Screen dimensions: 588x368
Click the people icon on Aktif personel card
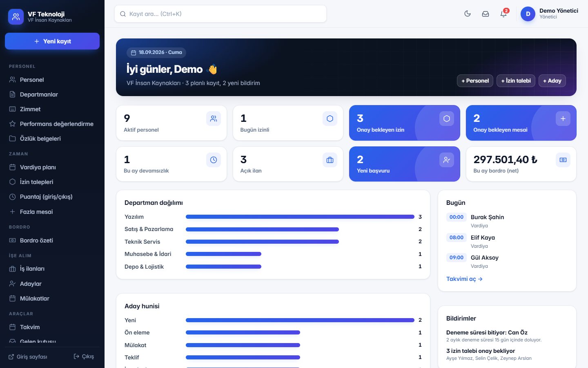coord(214,119)
